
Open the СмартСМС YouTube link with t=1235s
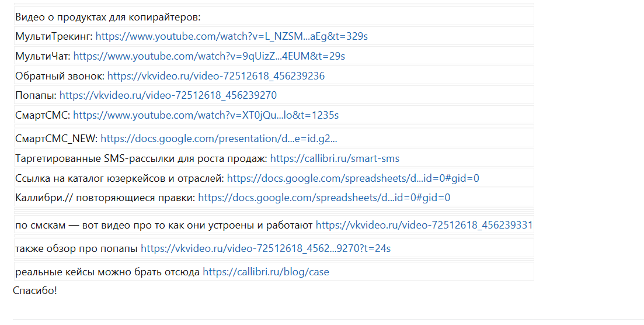click(206, 115)
